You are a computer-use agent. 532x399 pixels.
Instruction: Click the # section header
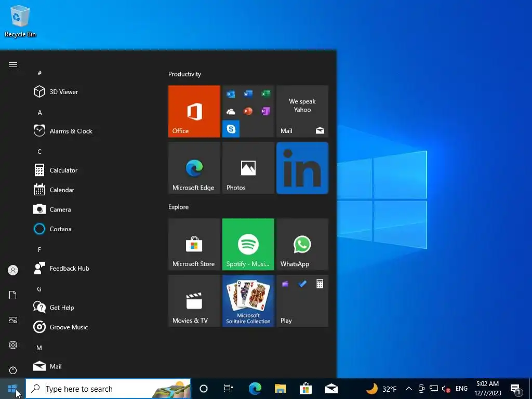tap(39, 73)
